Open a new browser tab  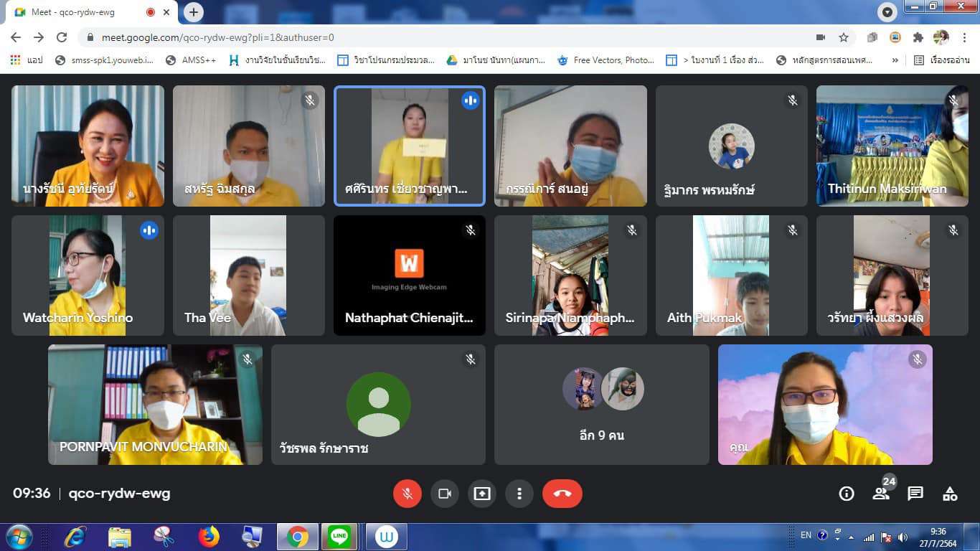tap(193, 12)
